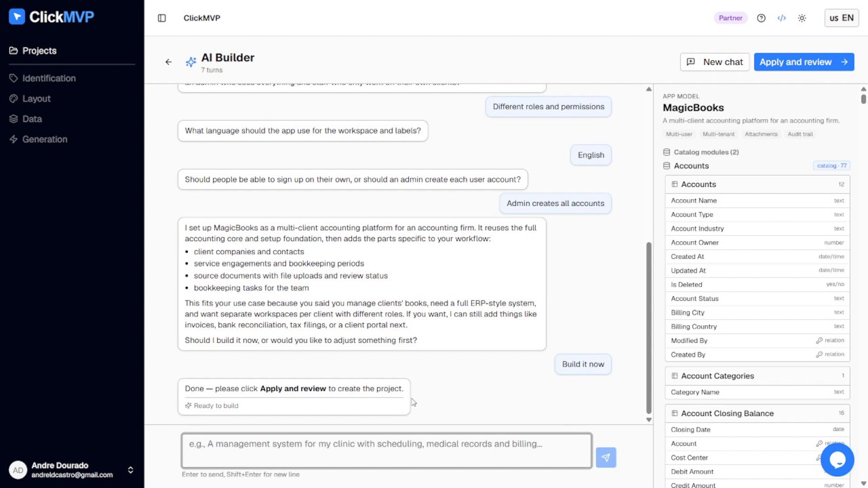Image resolution: width=868 pixels, height=488 pixels.
Task: Click the "Different roles and permissions" reply
Action: [x=549, y=106]
